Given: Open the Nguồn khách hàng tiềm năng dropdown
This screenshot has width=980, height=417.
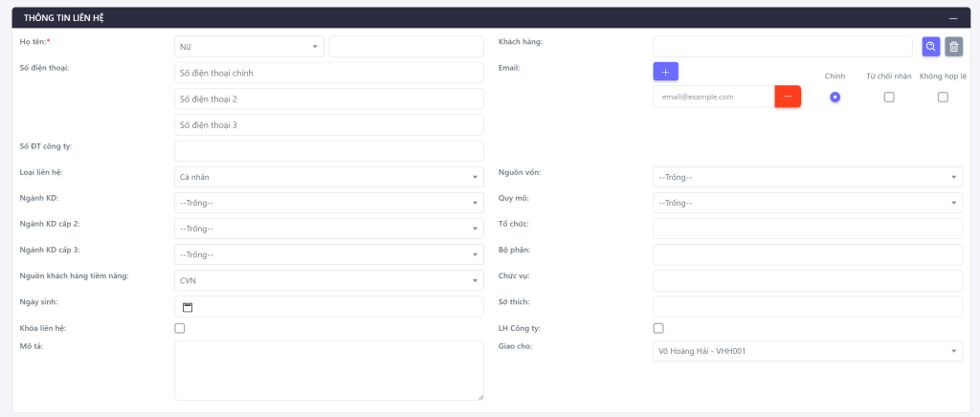Looking at the screenshot, I should click(328, 280).
